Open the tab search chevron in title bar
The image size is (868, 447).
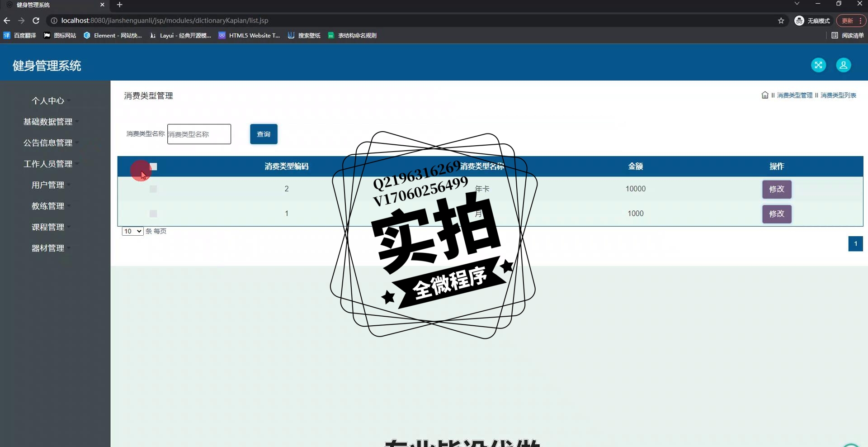[x=797, y=4]
